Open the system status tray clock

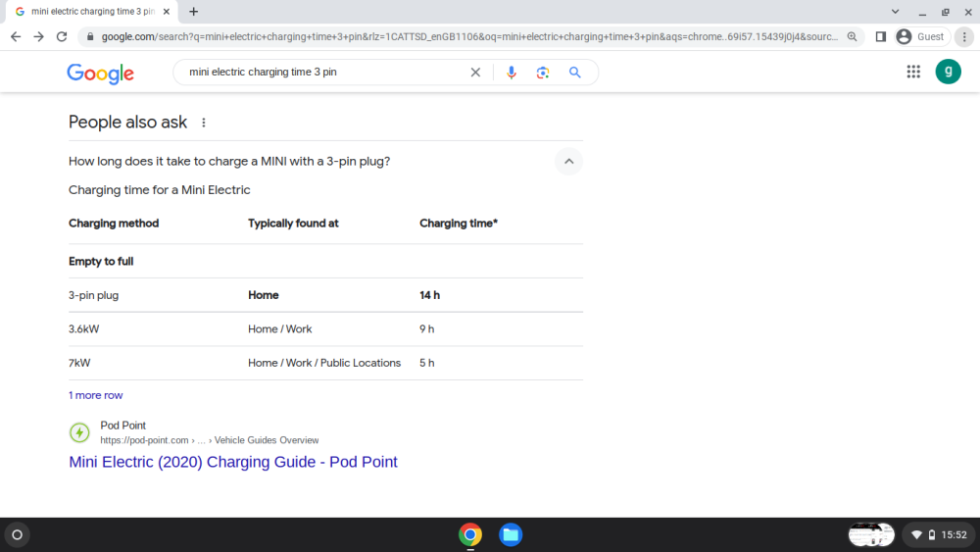tap(940, 535)
